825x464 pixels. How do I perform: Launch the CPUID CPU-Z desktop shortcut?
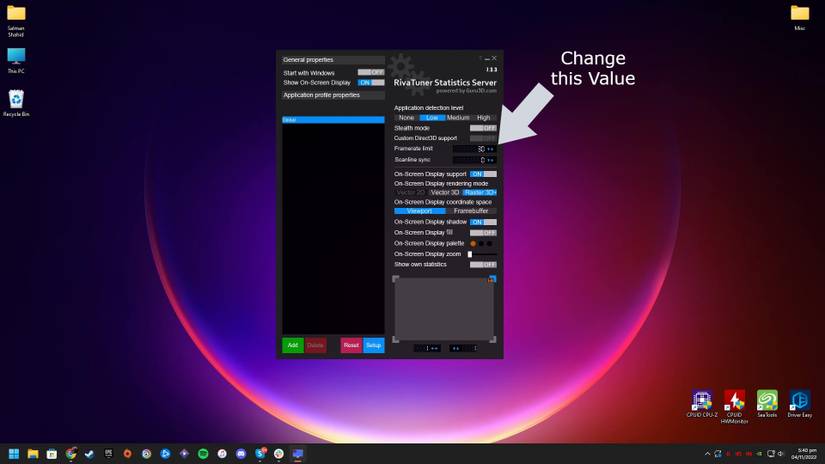tap(702, 404)
